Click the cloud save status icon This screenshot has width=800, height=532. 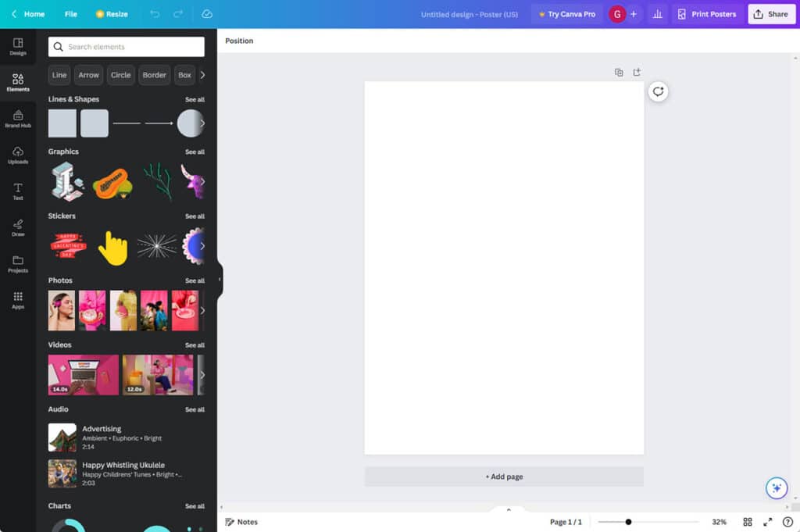click(206, 14)
